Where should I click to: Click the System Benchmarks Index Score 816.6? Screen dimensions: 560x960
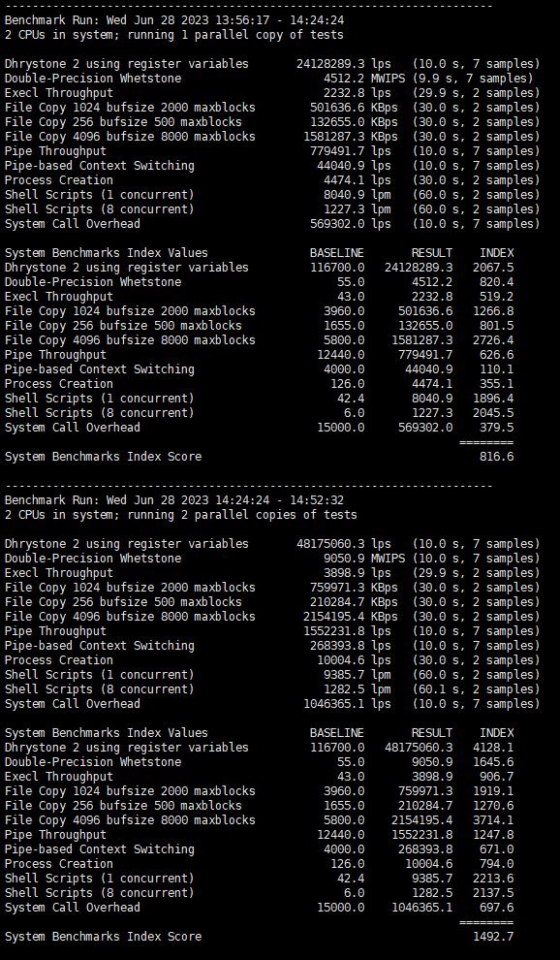tap(496, 457)
